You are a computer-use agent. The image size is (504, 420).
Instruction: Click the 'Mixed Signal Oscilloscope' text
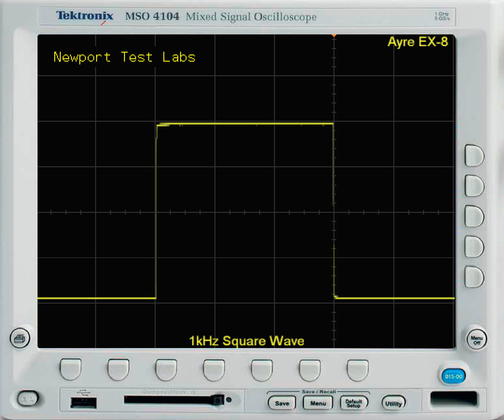(x=251, y=17)
